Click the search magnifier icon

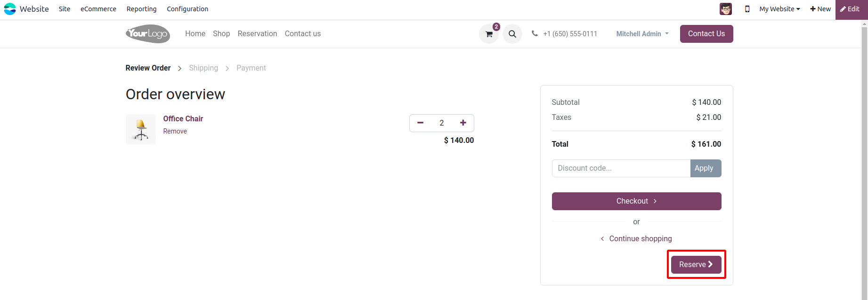(x=512, y=34)
